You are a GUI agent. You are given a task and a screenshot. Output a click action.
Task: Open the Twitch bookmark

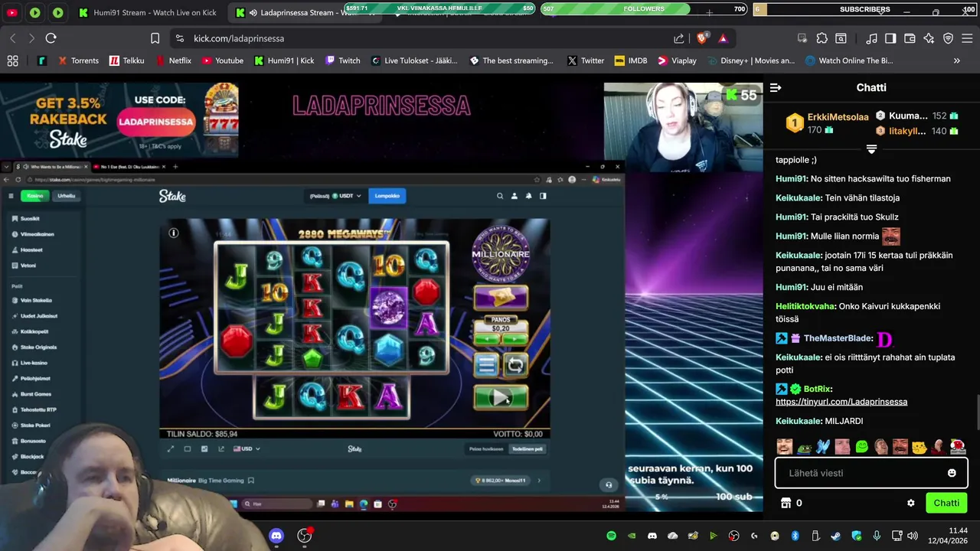point(342,60)
